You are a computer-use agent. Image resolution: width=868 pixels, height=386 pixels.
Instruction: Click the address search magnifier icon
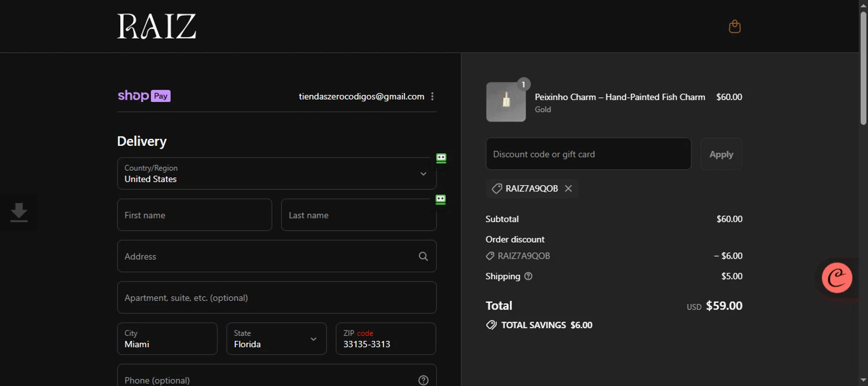pos(424,256)
